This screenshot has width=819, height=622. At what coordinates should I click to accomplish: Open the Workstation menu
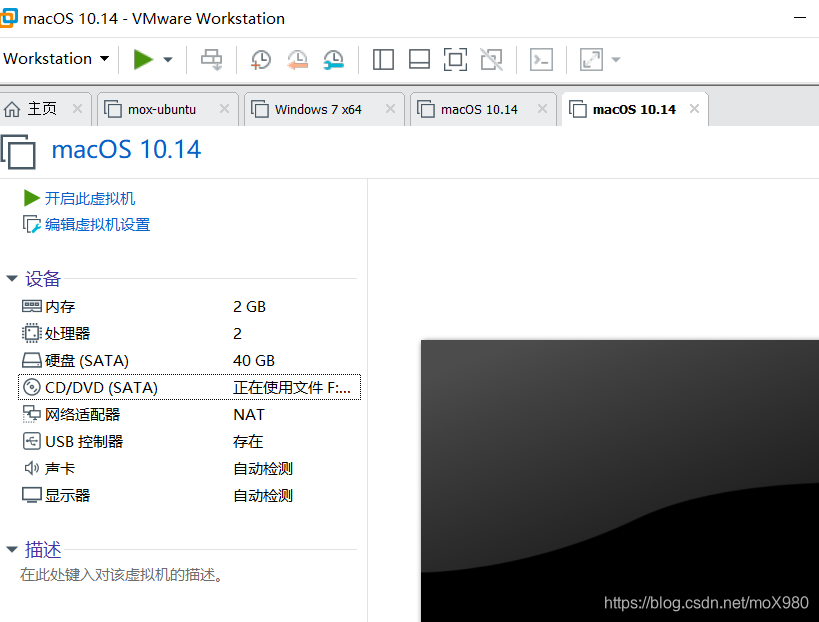(56, 58)
